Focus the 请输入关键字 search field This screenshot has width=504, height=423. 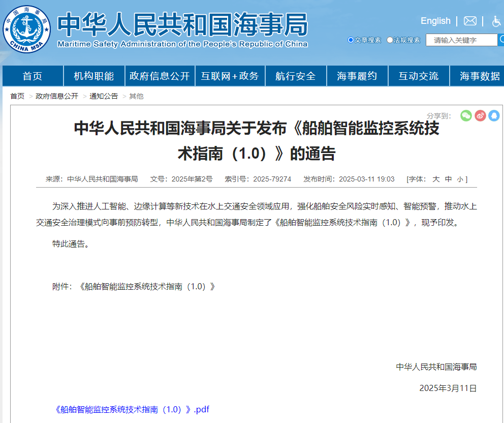461,40
